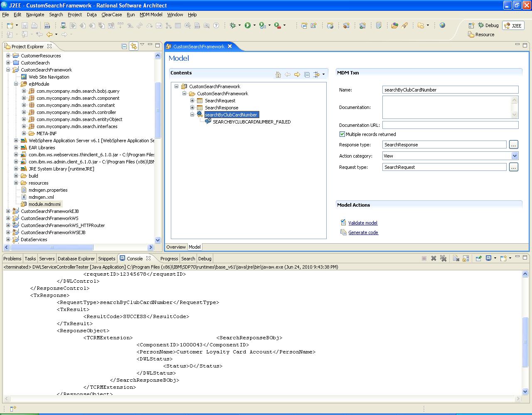Image resolution: width=532 pixels, height=415 pixels.
Task: Click the forward yellow arrow in Contents
Action: [297, 74]
